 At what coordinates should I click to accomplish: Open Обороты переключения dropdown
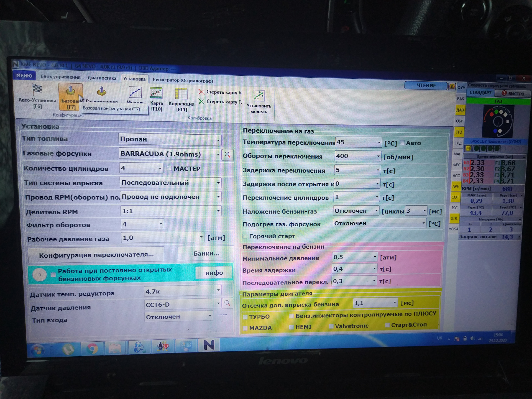(x=358, y=156)
